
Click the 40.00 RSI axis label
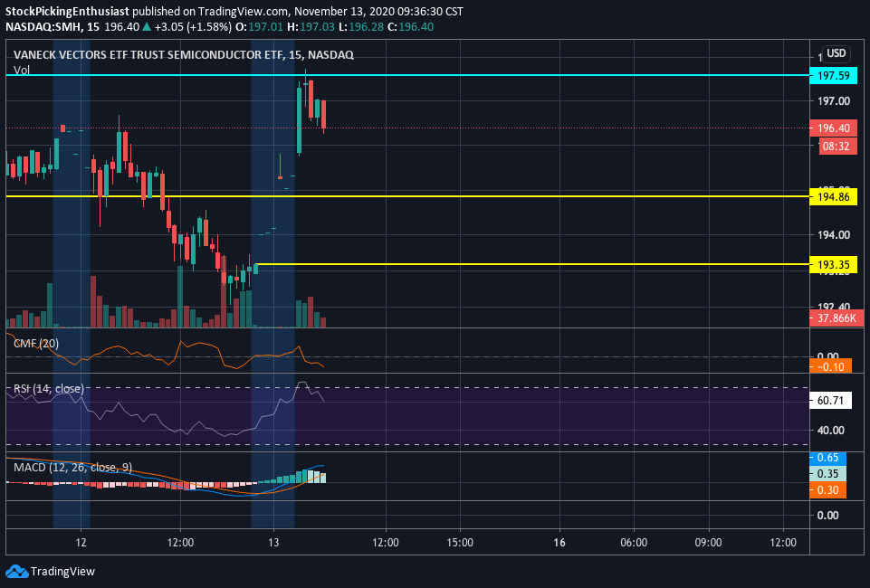click(x=830, y=430)
